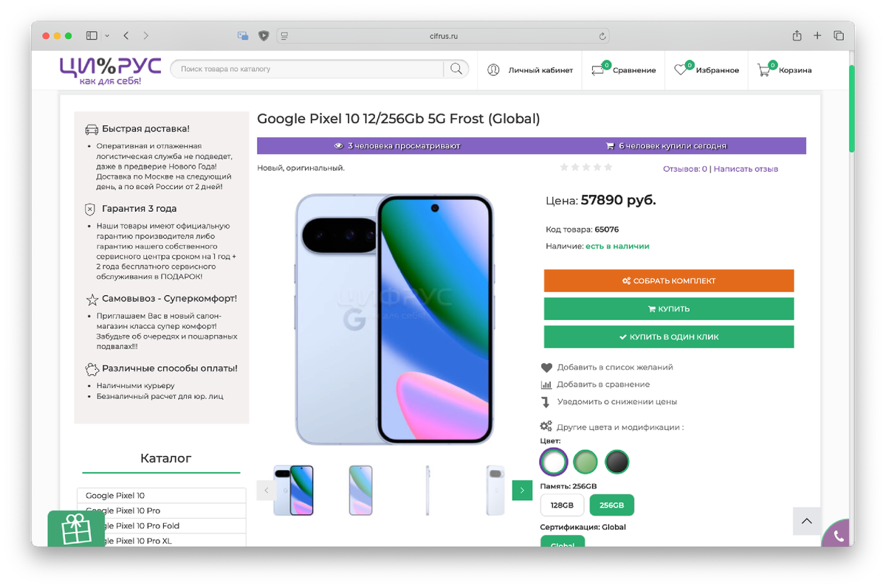Click the Гарантия 3 года heading
886x588 pixels.
click(x=139, y=209)
